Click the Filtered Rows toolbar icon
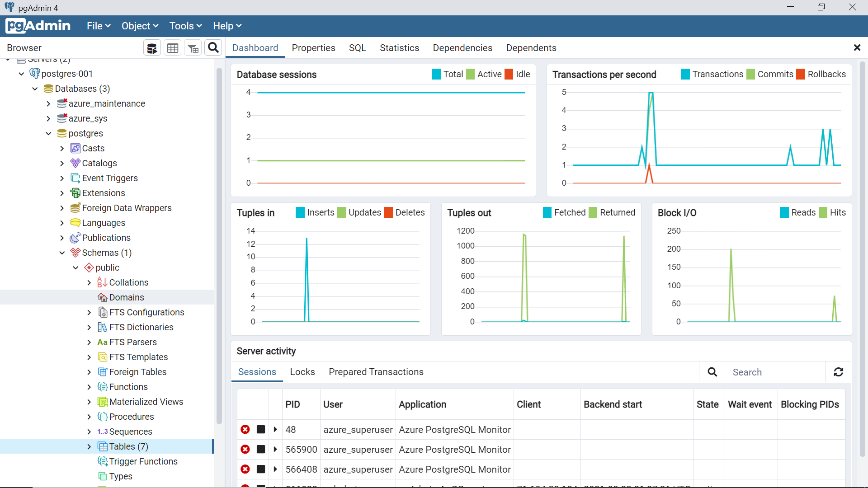 (x=193, y=48)
